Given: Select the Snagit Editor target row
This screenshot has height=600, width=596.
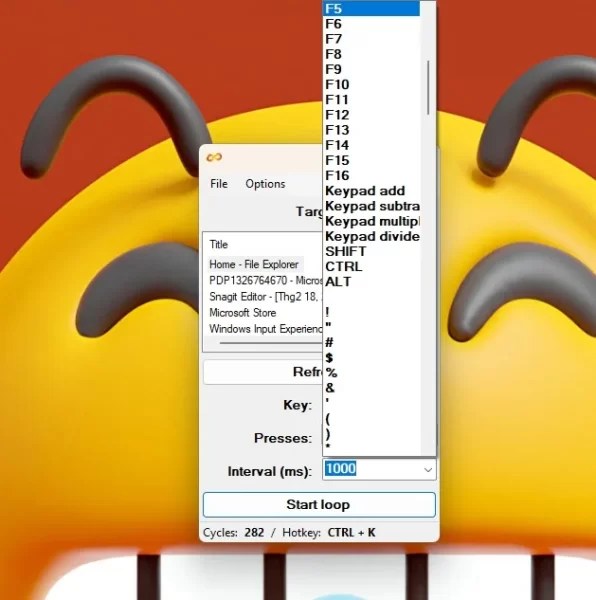Looking at the screenshot, I should (x=265, y=297).
